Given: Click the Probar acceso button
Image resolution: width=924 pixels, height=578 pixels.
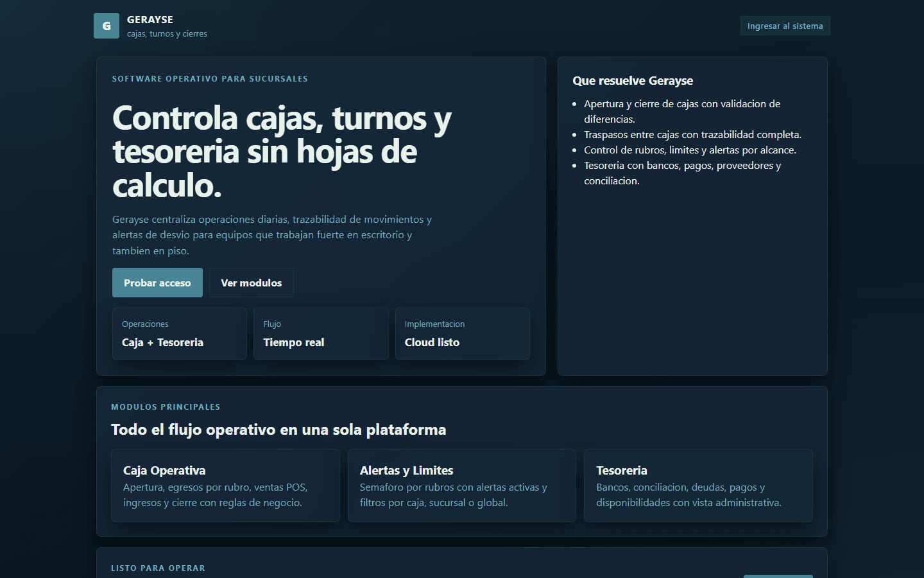Looking at the screenshot, I should tap(157, 283).
